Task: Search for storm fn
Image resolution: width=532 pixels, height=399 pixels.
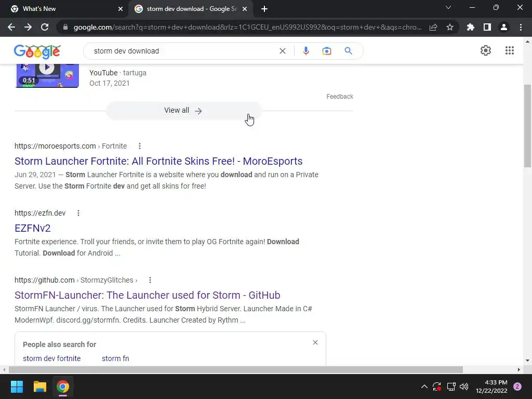Action: (x=115, y=358)
